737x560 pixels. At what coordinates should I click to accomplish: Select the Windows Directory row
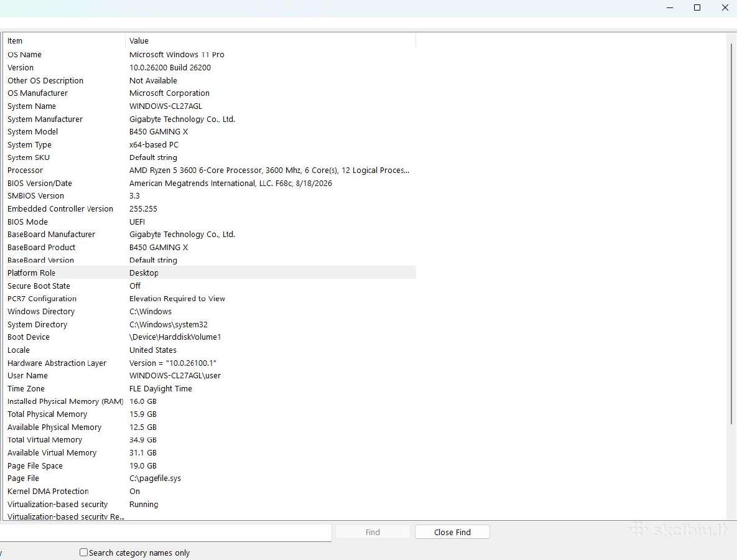[x=210, y=311]
